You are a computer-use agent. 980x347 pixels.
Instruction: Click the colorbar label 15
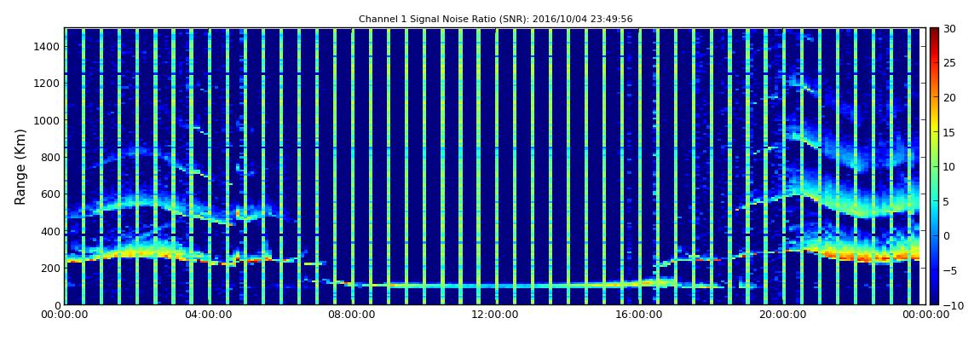(x=950, y=132)
